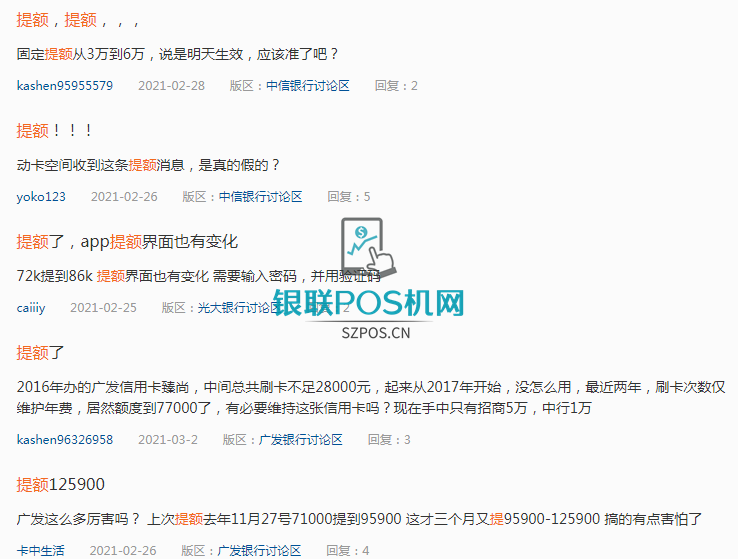
Task: Go to 中信银行讨论区 under kashen95955579 post
Action: [x=308, y=86]
